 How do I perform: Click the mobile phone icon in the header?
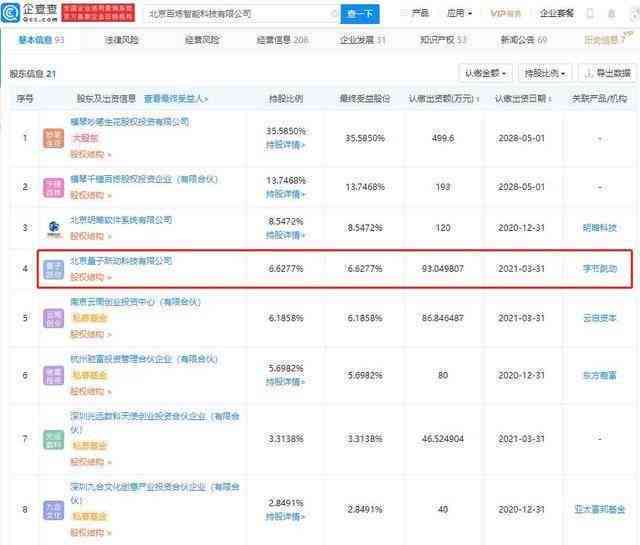[x=590, y=13]
